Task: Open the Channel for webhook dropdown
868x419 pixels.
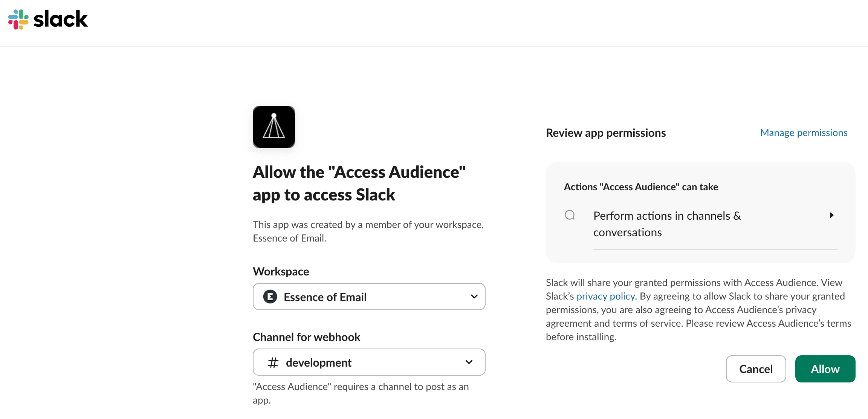Action: pyautogui.click(x=369, y=362)
